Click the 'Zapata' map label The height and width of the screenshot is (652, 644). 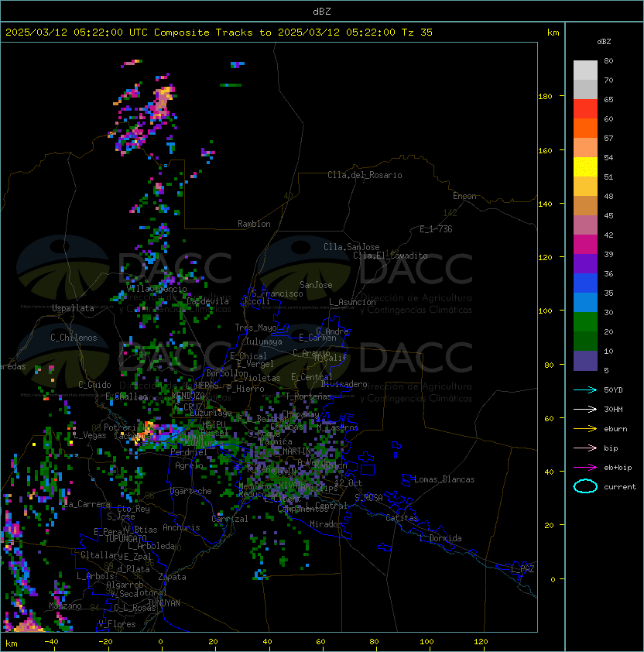tap(172, 577)
